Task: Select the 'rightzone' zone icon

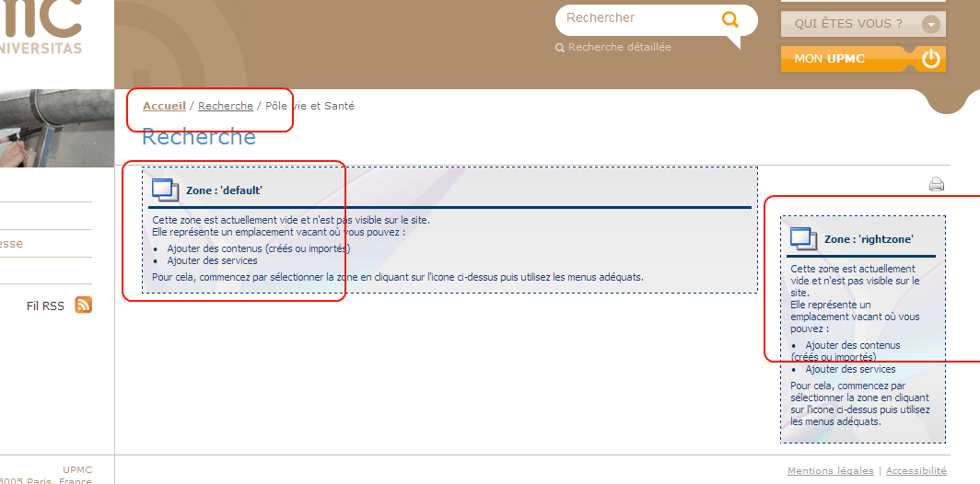Action: 803,238
